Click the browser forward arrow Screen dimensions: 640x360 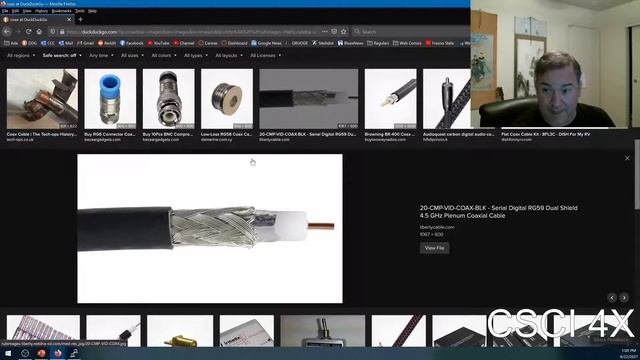pyautogui.click(x=18, y=31)
